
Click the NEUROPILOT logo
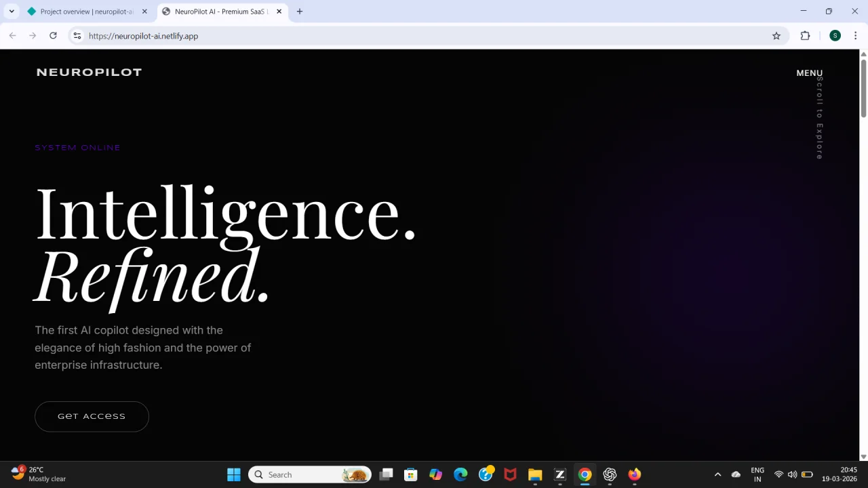(89, 73)
